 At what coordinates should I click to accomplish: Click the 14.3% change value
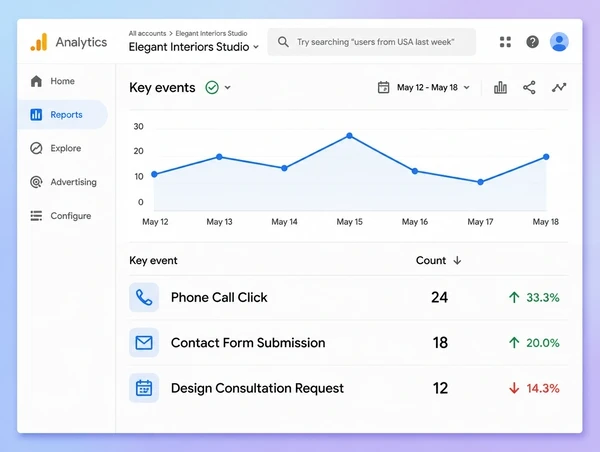[543, 388]
